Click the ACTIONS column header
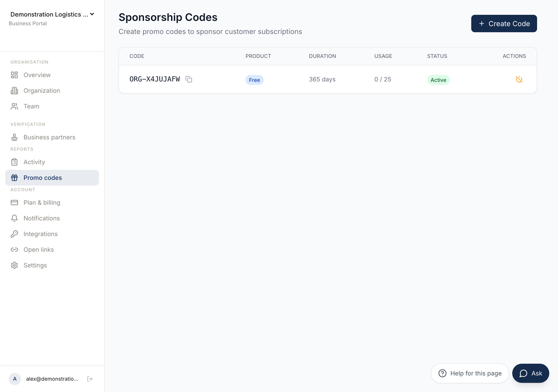 pyautogui.click(x=514, y=56)
